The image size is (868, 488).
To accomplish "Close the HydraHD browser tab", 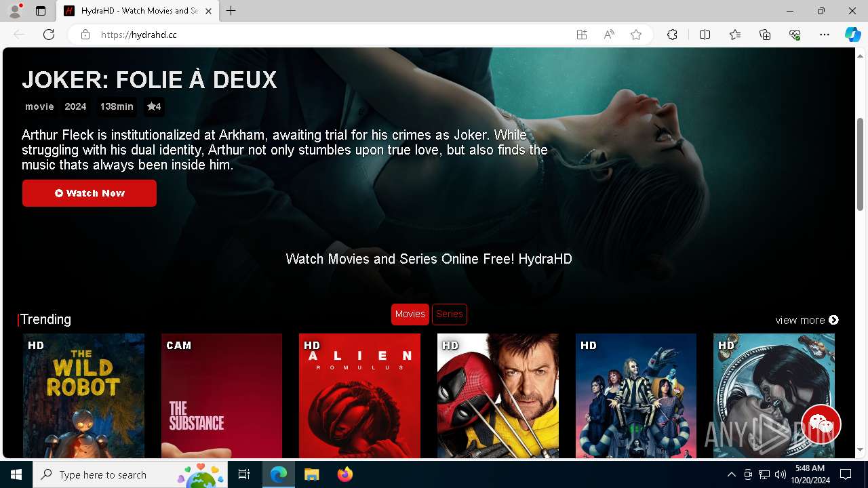I will coord(209,11).
